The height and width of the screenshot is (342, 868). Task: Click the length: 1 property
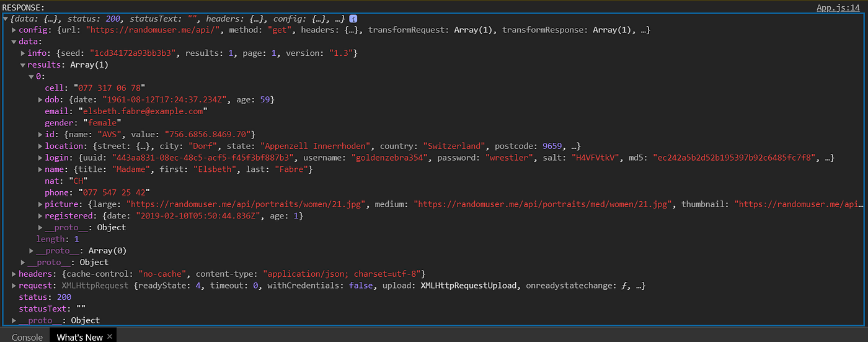(x=58, y=239)
